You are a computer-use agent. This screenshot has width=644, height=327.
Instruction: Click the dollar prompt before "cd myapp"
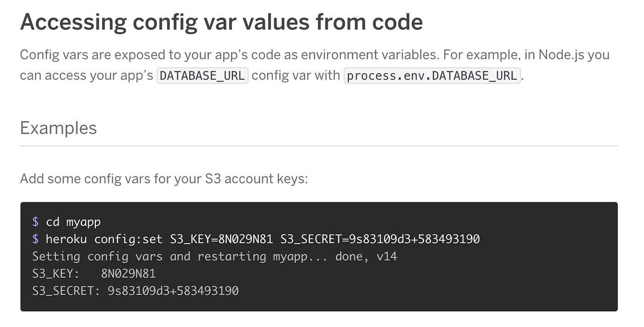click(x=35, y=222)
